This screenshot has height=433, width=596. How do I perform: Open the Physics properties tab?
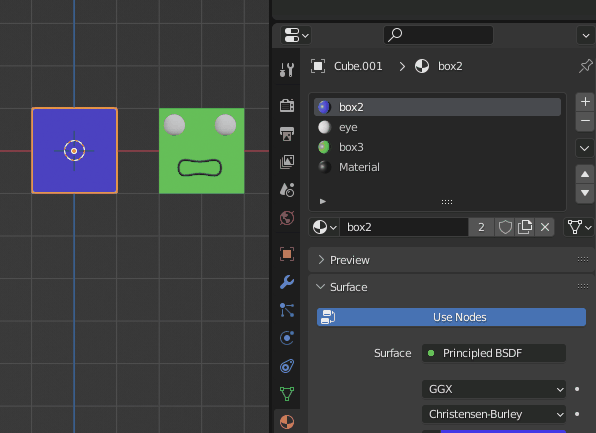(287, 338)
